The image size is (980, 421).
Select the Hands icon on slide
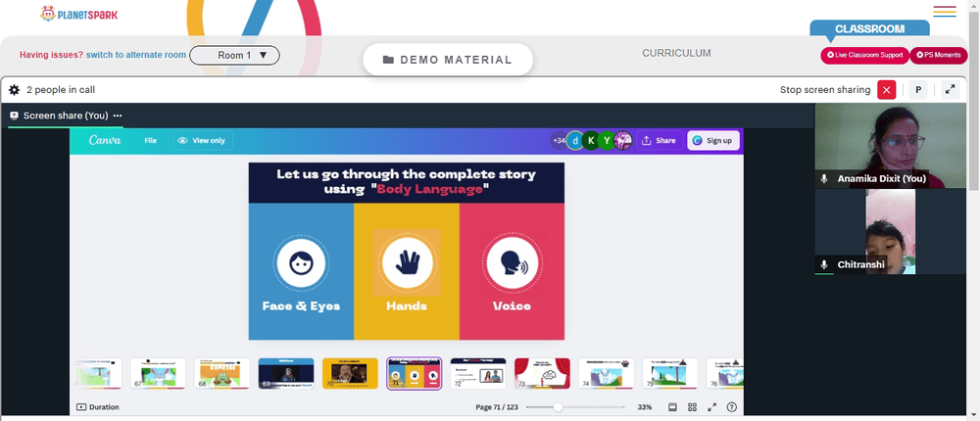407,263
